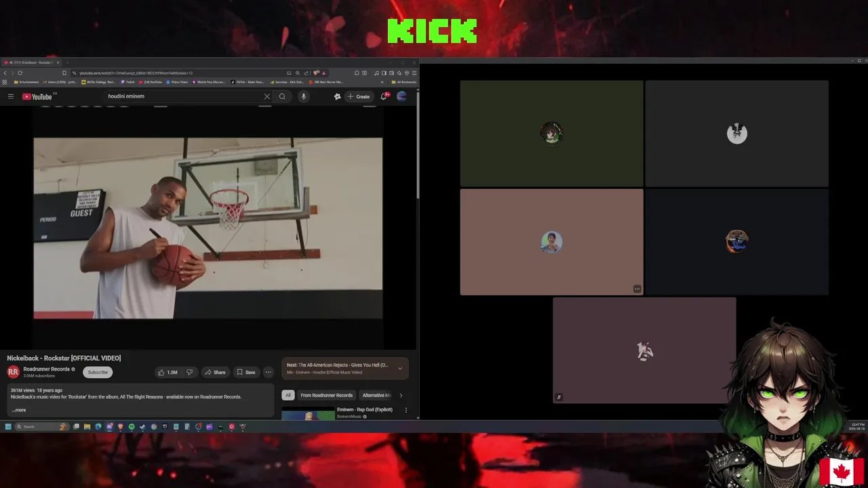Open the Entertainment bookmarks folder

point(26,82)
